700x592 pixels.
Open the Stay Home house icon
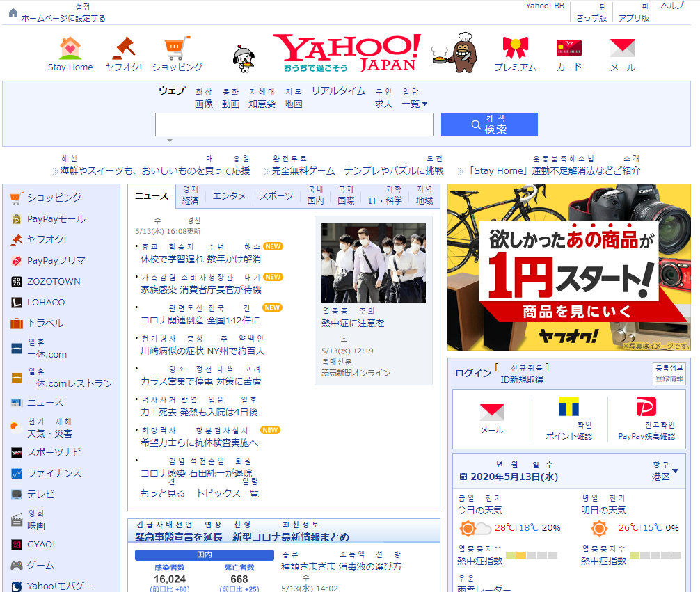coord(70,48)
